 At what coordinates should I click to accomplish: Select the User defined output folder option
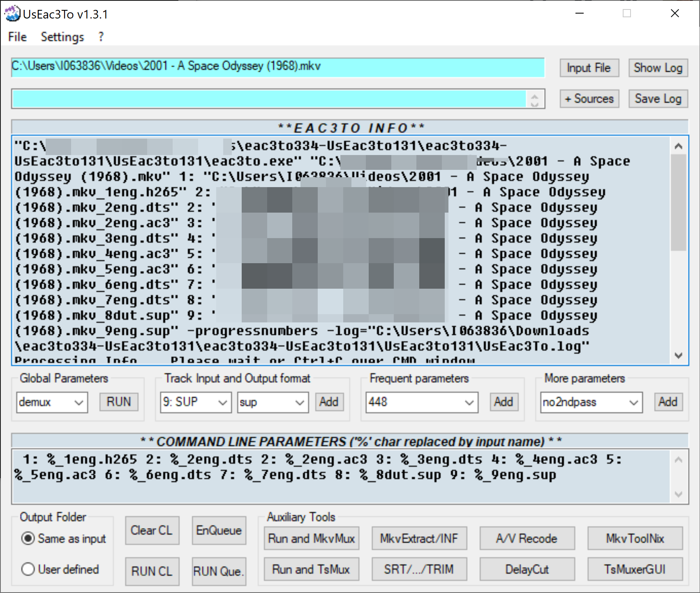coord(60,569)
